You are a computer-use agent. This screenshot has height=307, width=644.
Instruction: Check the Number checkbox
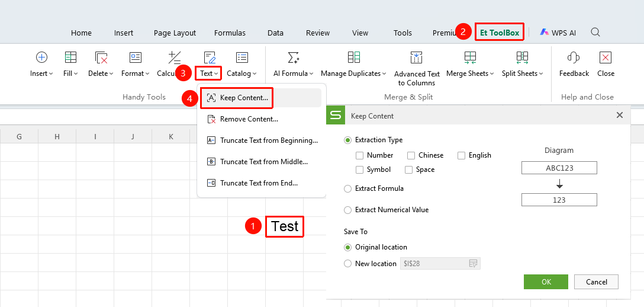pyautogui.click(x=360, y=155)
